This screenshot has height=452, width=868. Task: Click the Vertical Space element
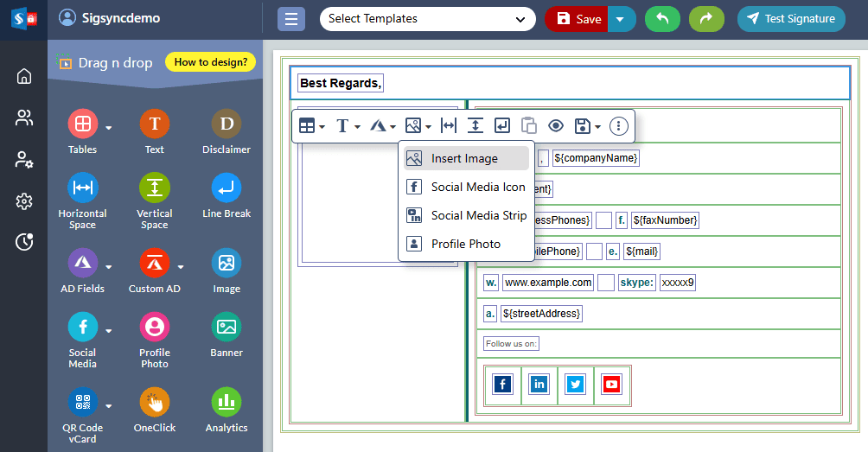click(x=155, y=188)
